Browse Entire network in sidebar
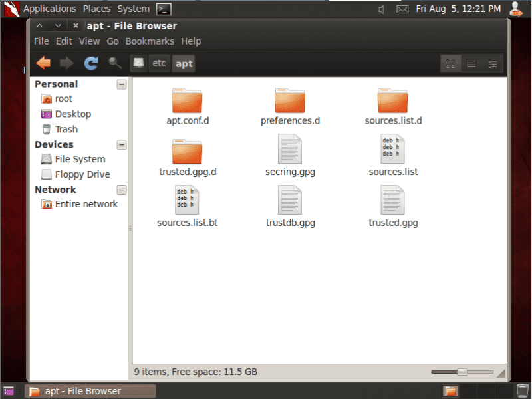Screen dimensions: 532x399 [x=79, y=204]
